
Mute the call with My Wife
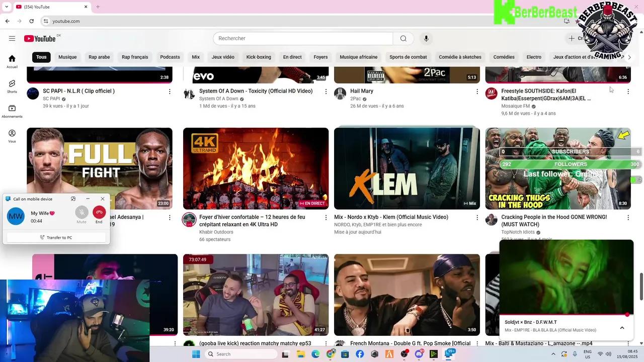tap(82, 213)
